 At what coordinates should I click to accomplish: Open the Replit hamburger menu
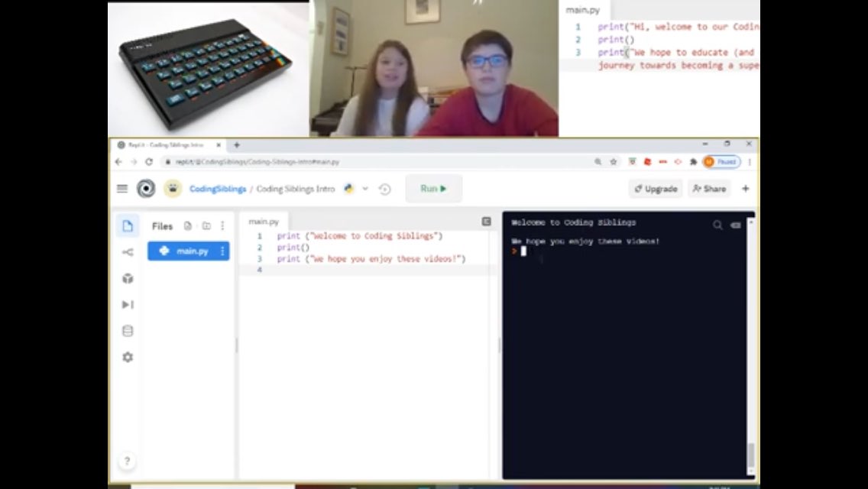[x=122, y=189]
